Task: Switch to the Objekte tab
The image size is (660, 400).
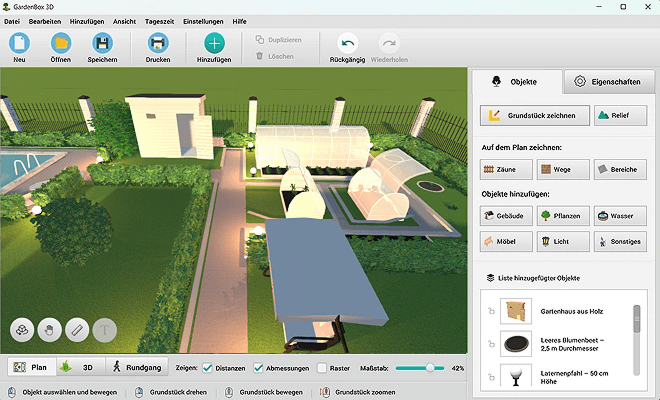Action: pos(516,82)
